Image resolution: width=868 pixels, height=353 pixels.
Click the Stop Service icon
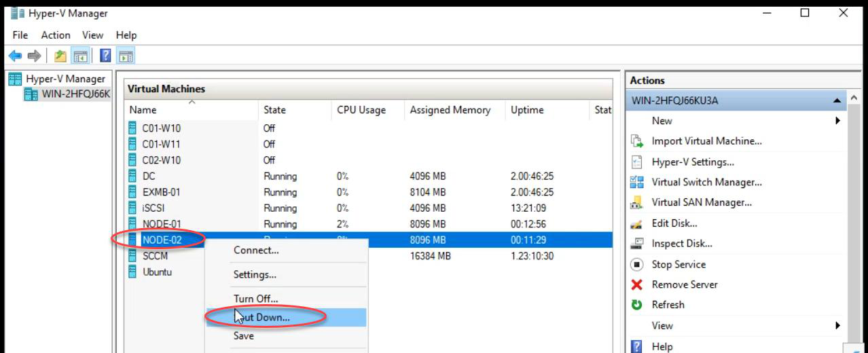pos(636,265)
